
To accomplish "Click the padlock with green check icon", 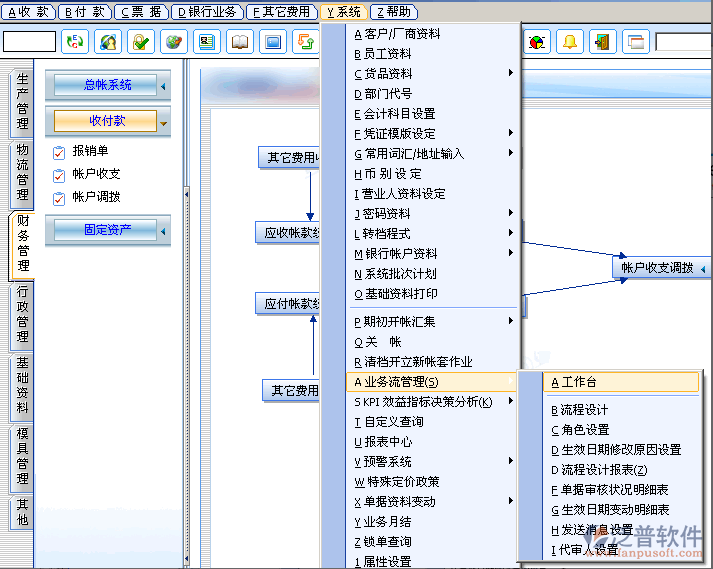I will tap(141, 42).
